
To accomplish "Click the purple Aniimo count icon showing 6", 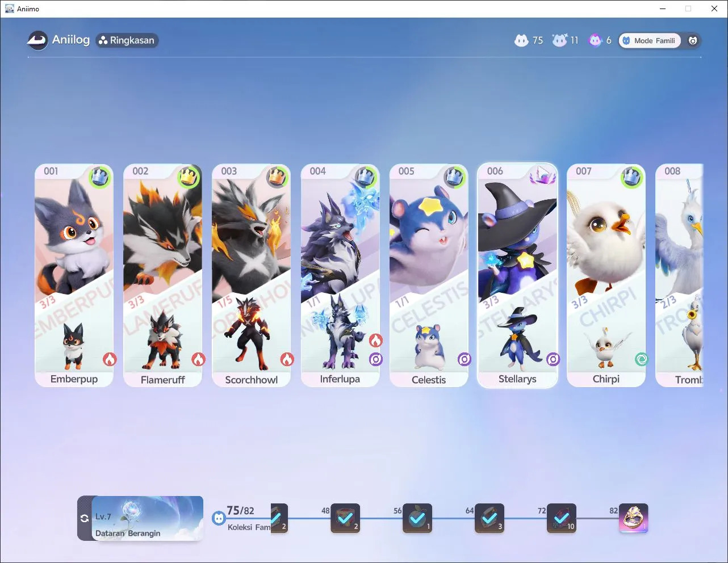I will [595, 40].
